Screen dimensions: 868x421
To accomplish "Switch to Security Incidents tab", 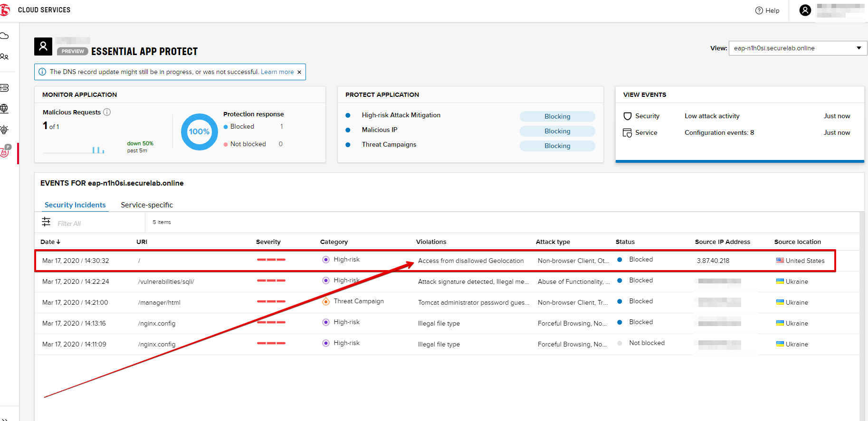I will [x=75, y=205].
